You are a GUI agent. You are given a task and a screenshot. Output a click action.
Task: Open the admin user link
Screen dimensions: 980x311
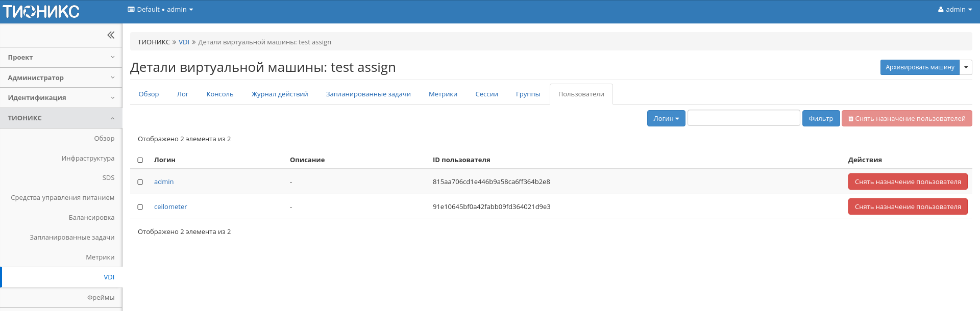point(164,182)
